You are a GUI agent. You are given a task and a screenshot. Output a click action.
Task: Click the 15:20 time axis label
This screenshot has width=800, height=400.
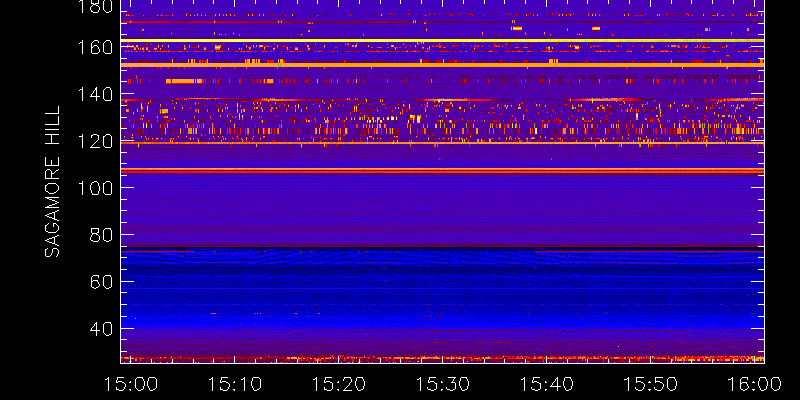click(339, 384)
